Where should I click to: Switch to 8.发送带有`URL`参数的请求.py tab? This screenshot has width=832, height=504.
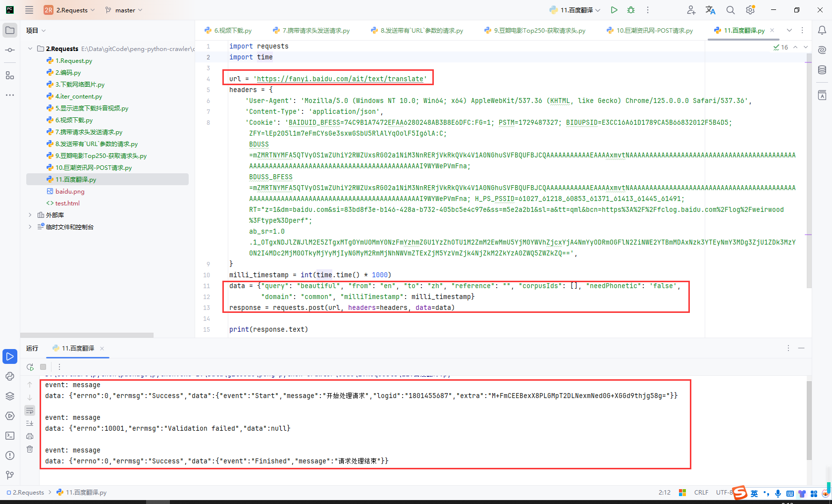tap(417, 30)
